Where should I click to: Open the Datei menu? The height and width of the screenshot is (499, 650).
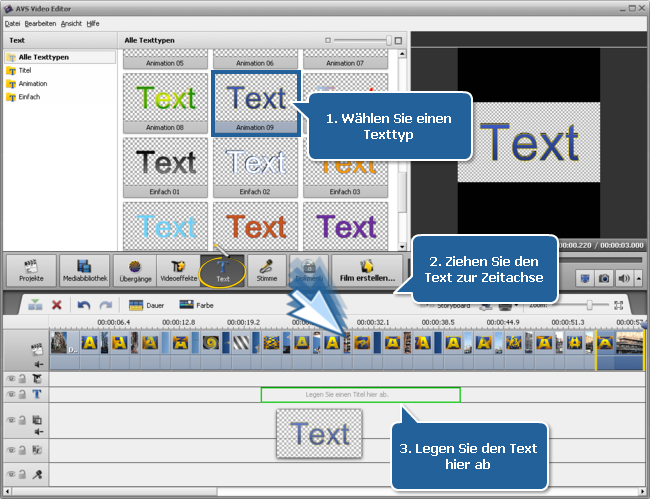12,22
